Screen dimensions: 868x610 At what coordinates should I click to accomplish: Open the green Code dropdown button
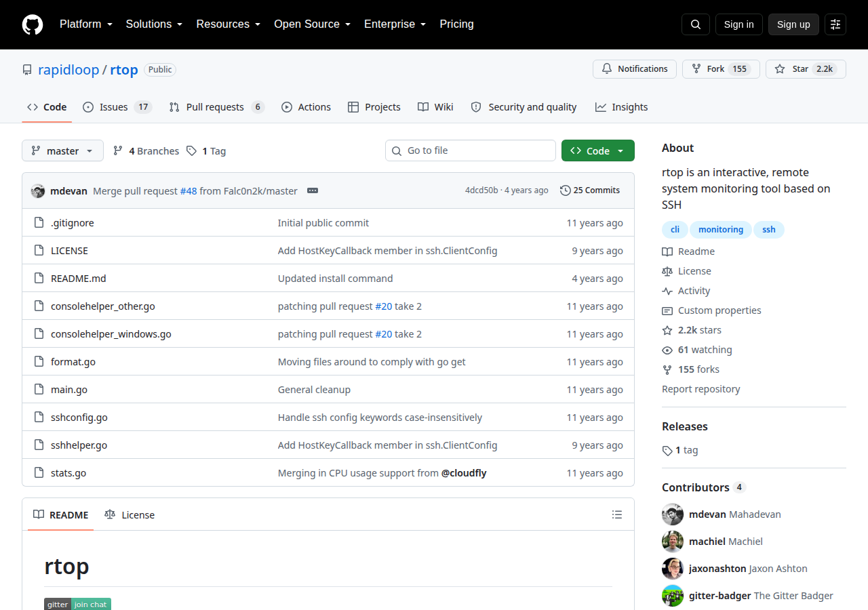(x=598, y=150)
